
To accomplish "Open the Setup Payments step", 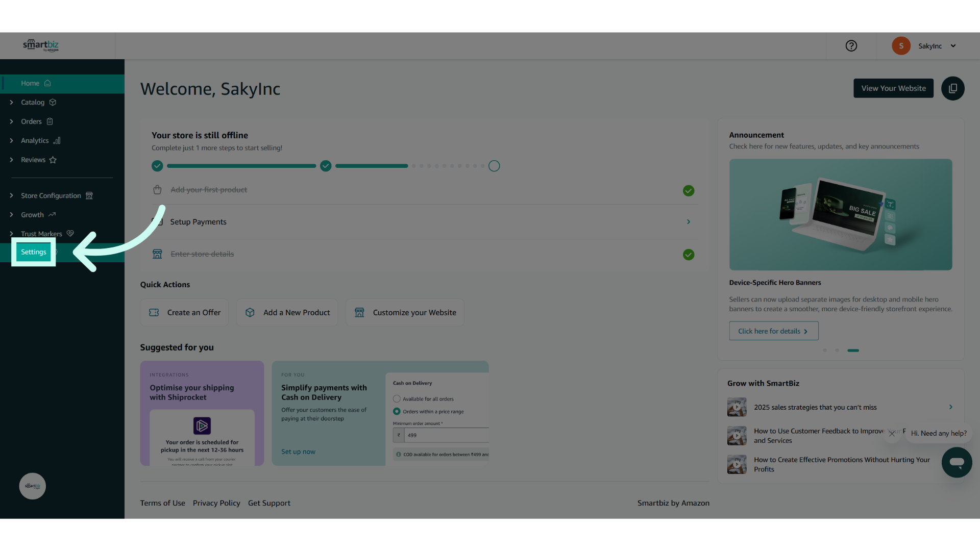I will click(425, 222).
